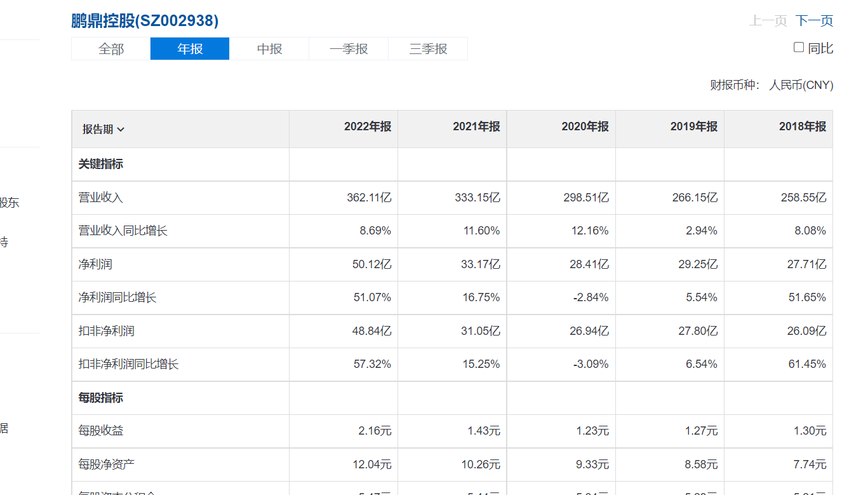Select the 2020年报 column header
868x495 pixels.
(585, 127)
